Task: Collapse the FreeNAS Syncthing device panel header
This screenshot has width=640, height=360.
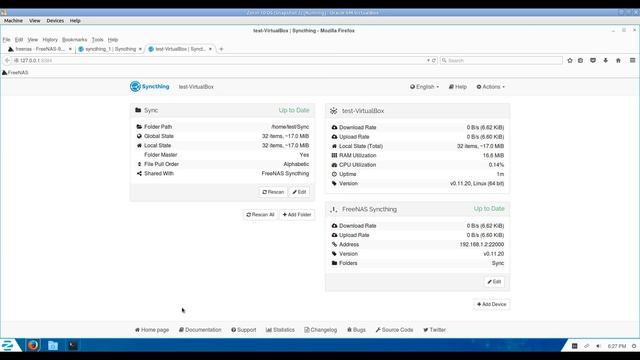Action: 417,209
